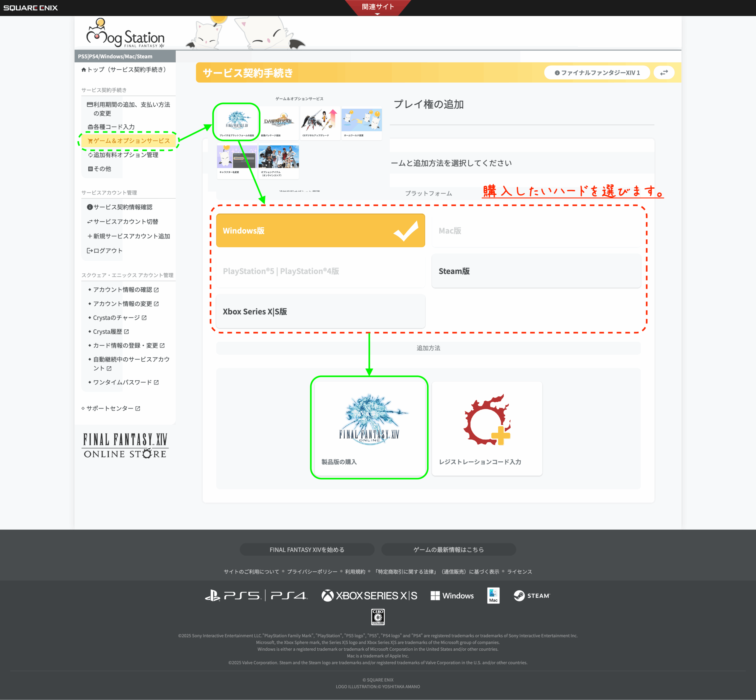Viewport: 756px width, 700px height.
Task: Click ゲームの最新情報はこちら button
Action: coord(448,549)
